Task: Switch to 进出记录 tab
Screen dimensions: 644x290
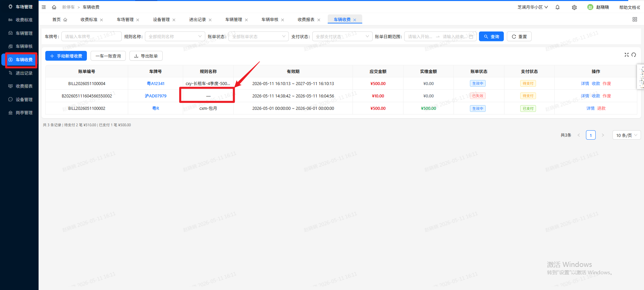Action: tap(198, 19)
